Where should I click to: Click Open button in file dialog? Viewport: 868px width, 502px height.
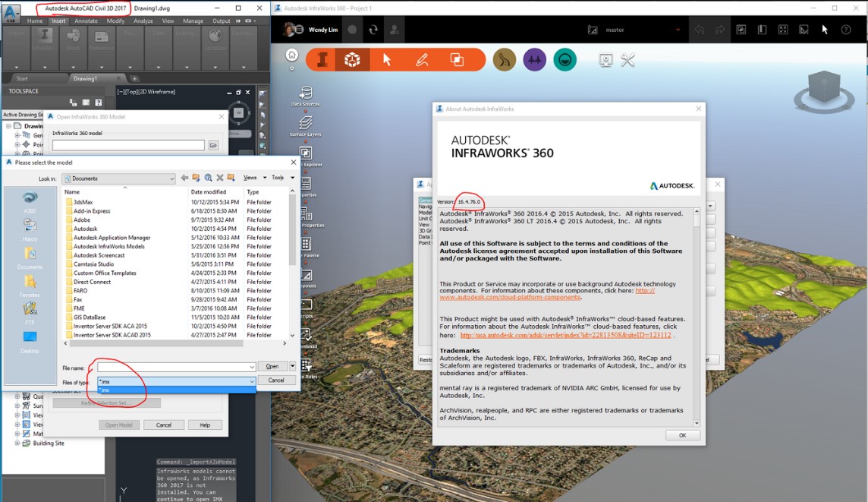click(272, 366)
